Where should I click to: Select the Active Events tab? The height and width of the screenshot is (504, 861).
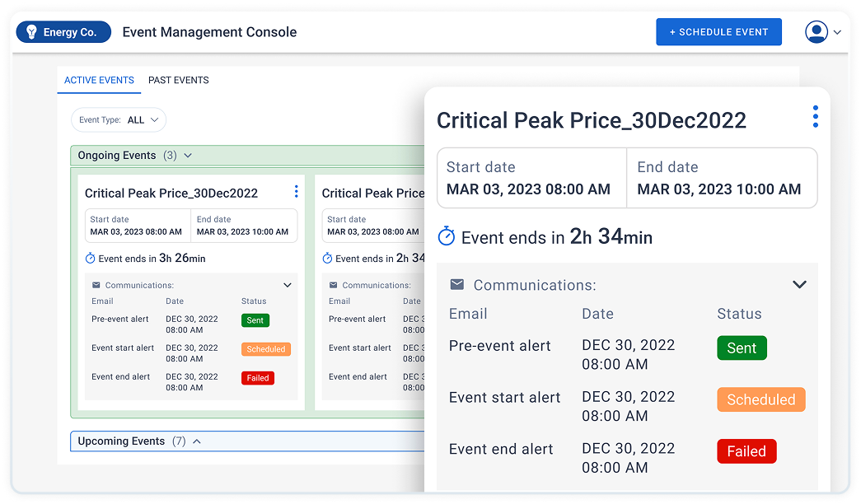point(99,80)
